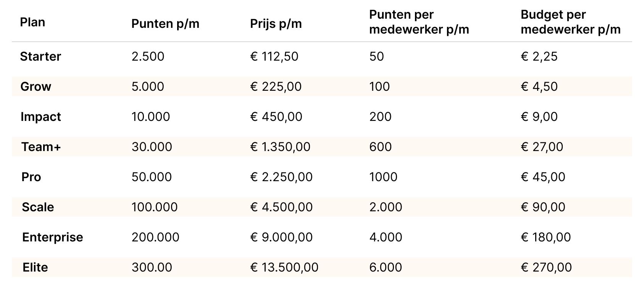Select the Pro plan label

(31, 177)
